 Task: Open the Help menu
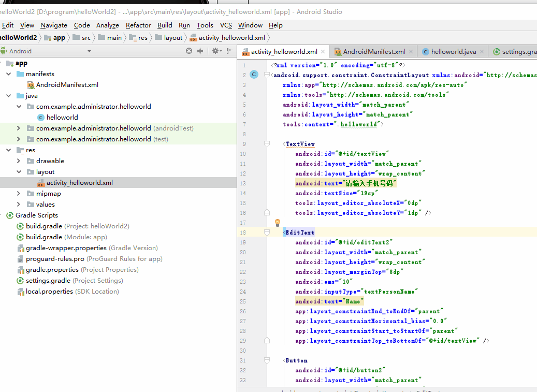tap(275, 25)
